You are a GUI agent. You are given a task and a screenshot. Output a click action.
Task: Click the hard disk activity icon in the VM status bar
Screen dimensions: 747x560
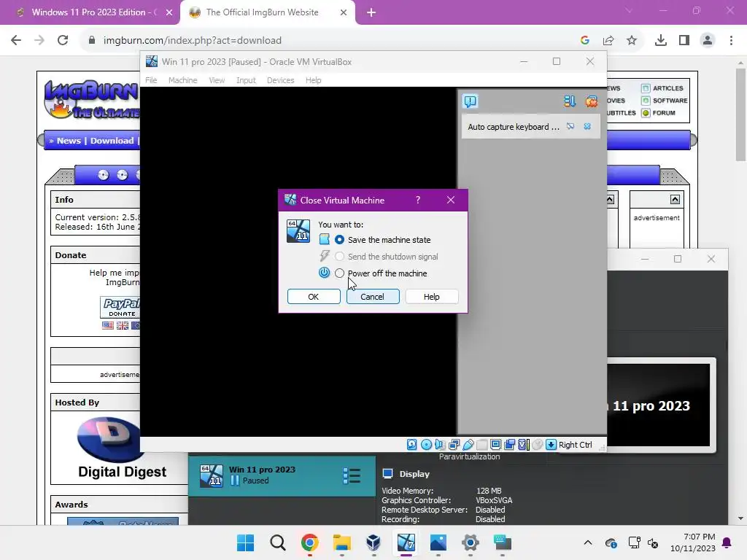tap(411, 444)
